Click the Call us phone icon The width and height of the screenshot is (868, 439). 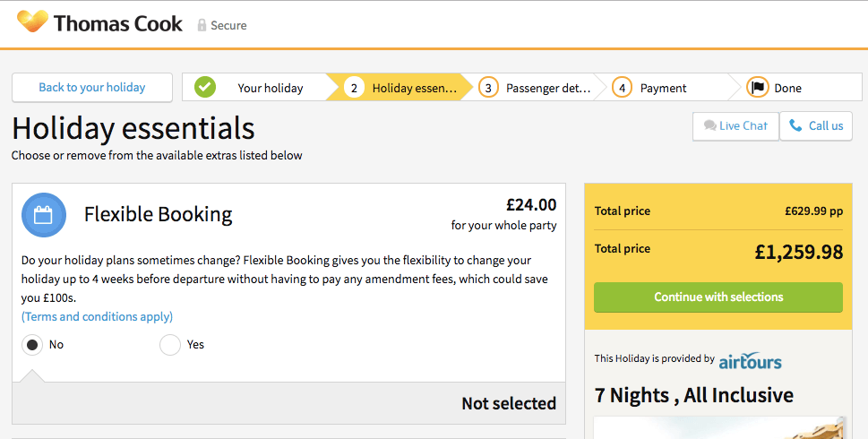click(795, 126)
